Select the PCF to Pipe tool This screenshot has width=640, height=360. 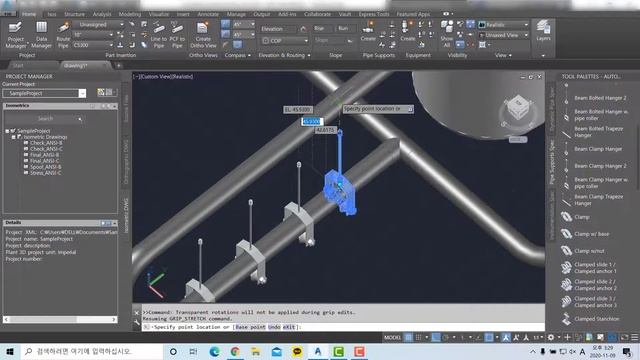coord(177,34)
